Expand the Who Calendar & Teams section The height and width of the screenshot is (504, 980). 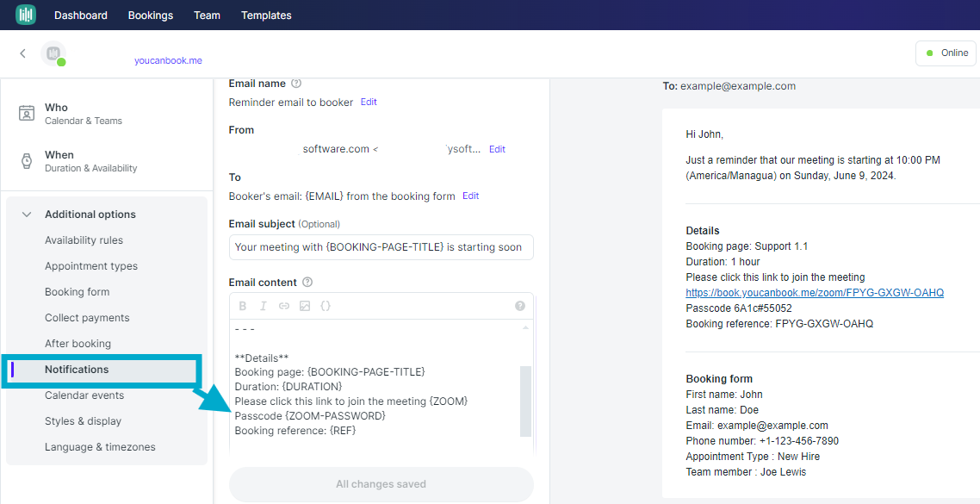(84, 114)
